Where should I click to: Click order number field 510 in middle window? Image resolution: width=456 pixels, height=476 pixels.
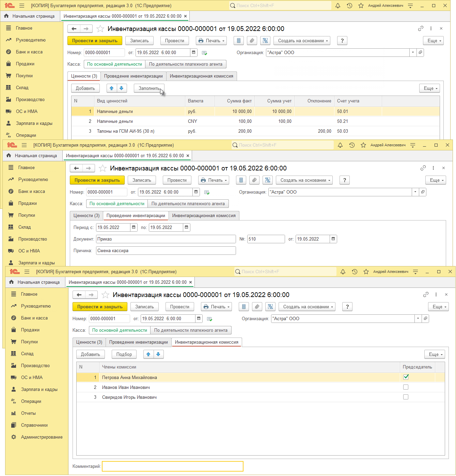tap(266, 239)
